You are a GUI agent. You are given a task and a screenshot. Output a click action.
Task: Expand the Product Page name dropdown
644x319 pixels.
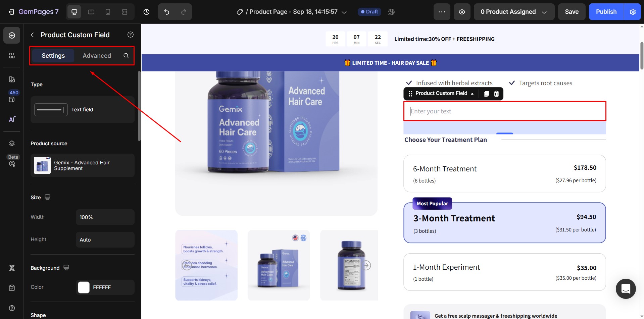point(344,12)
